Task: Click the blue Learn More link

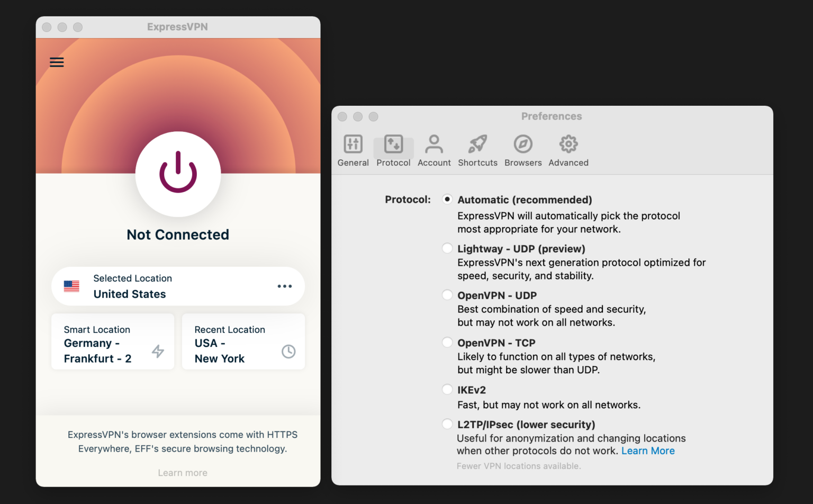Action: [648, 451]
